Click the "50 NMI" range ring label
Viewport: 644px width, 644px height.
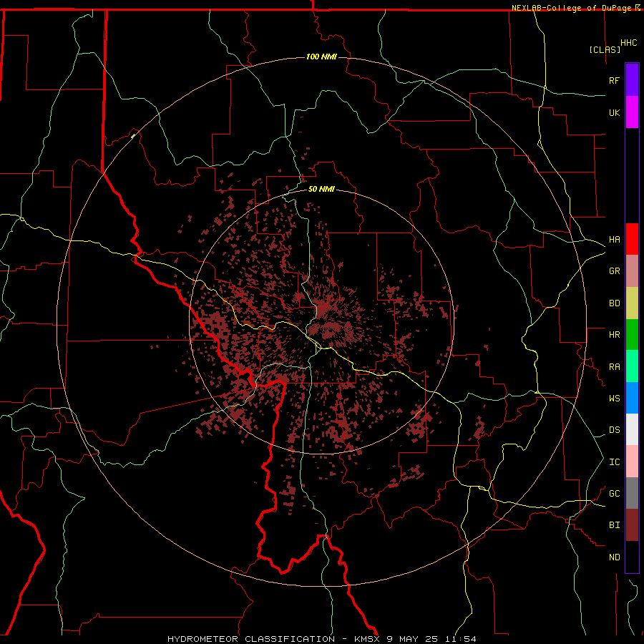click(321, 189)
